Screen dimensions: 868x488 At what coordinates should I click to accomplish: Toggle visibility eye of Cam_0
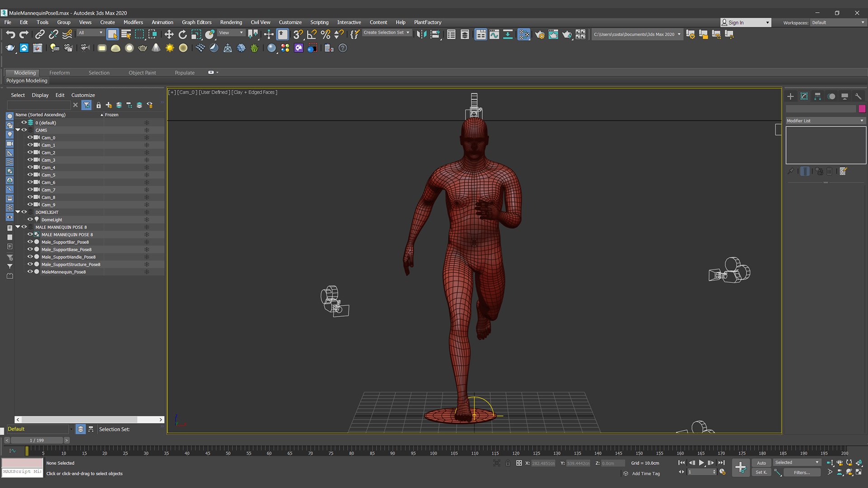click(x=30, y=137)
